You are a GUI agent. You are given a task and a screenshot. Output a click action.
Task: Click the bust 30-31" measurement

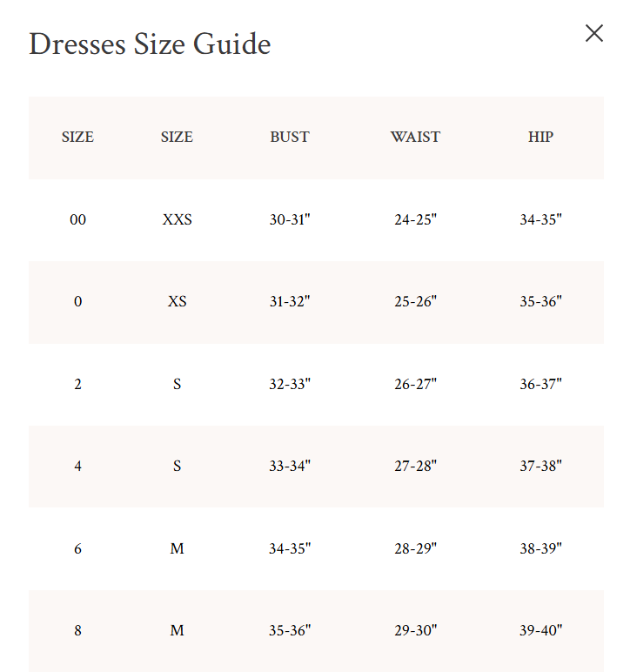[x=290, y=219]
